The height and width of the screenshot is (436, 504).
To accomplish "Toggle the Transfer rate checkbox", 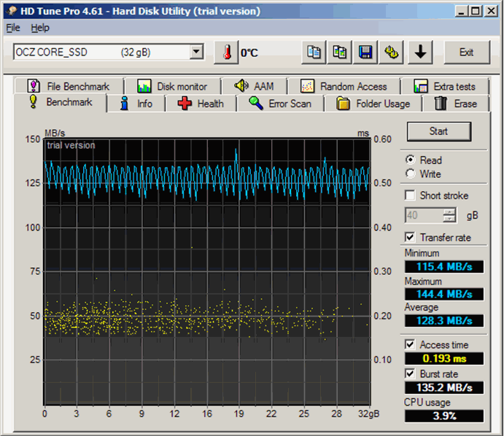I will 410,237.
